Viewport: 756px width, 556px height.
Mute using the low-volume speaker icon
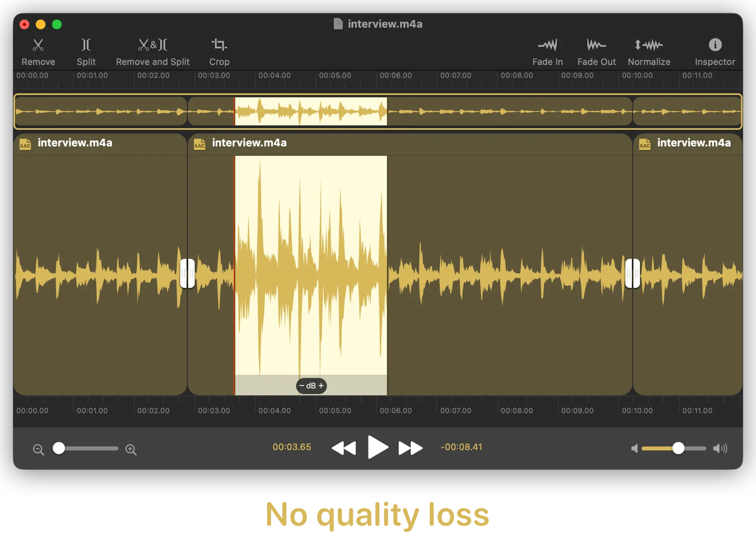pyautogui.click(x=634, y=448)
